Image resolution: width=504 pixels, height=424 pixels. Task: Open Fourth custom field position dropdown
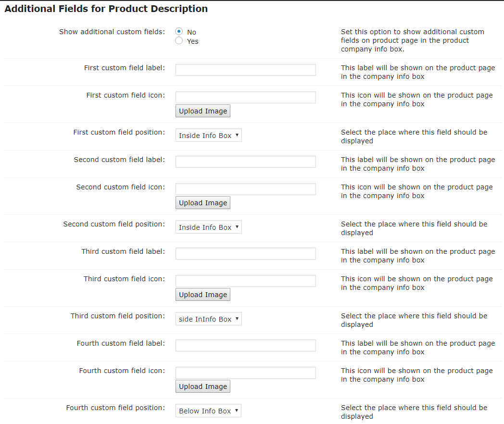[208, 411]
